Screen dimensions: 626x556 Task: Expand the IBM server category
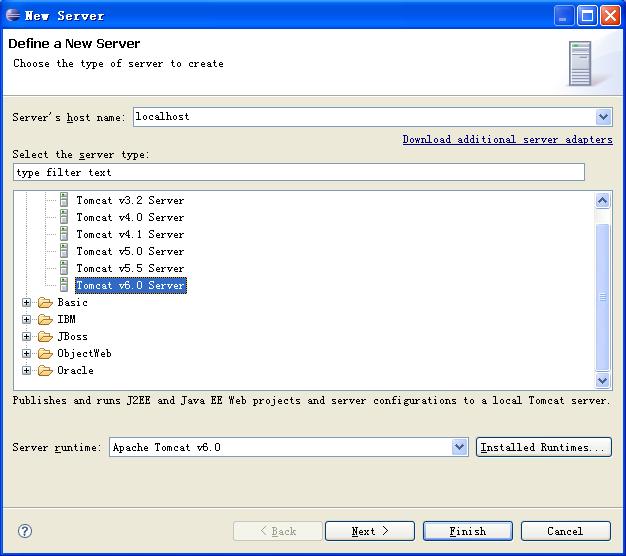[x=26, y=319]
